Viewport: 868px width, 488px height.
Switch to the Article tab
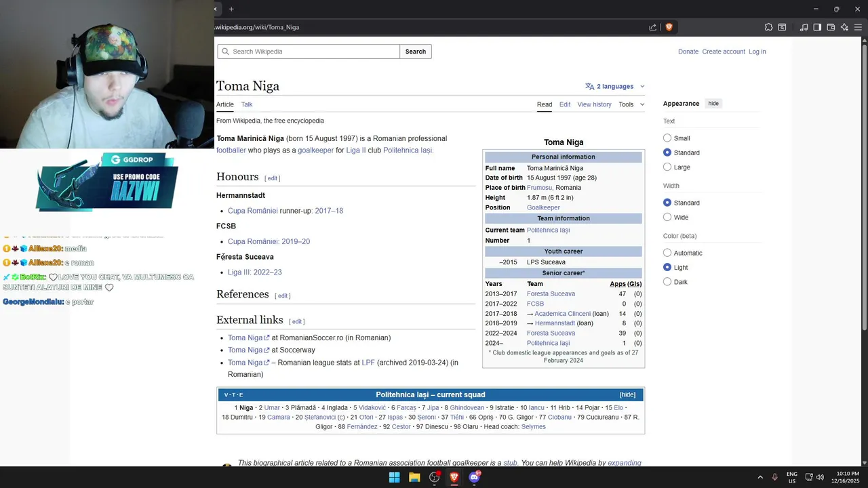point(225,104)
